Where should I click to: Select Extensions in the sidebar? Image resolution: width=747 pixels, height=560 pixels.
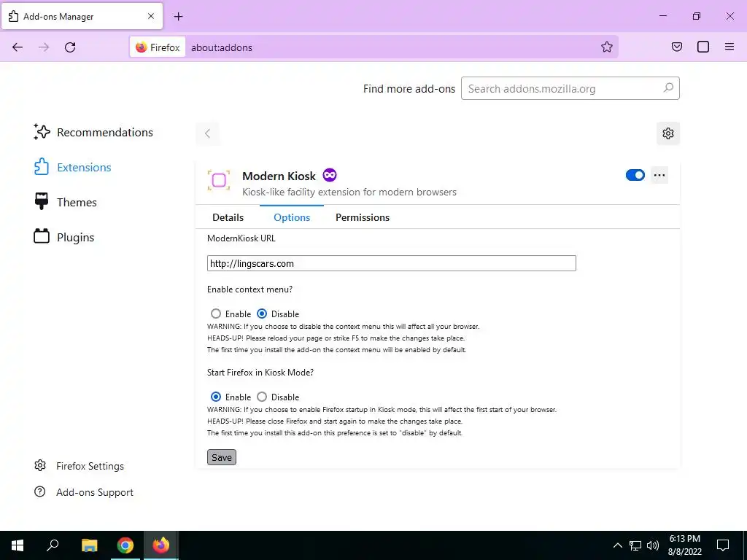(x=72, y=167)
